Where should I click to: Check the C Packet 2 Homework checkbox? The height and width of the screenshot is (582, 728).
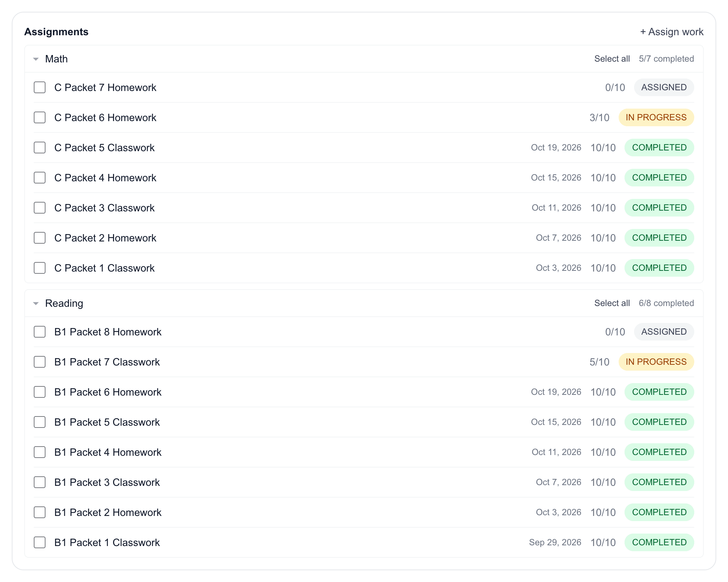[x=40, y=238]
